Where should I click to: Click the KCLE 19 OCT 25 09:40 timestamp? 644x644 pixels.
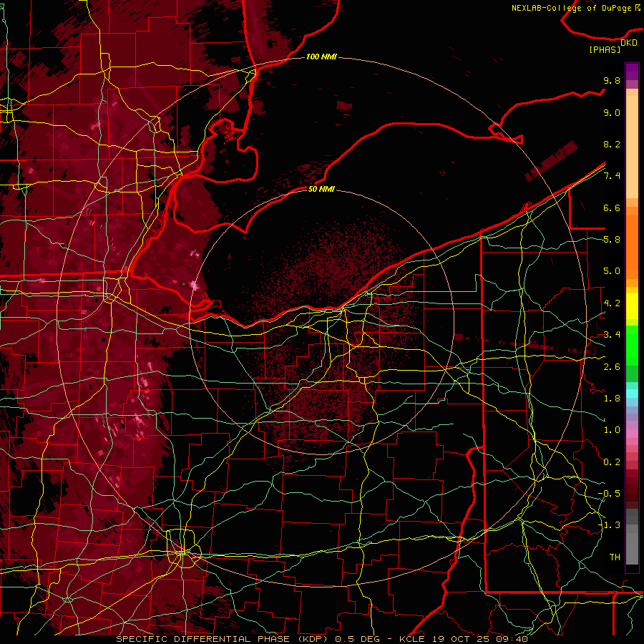(x=463, y=639)
